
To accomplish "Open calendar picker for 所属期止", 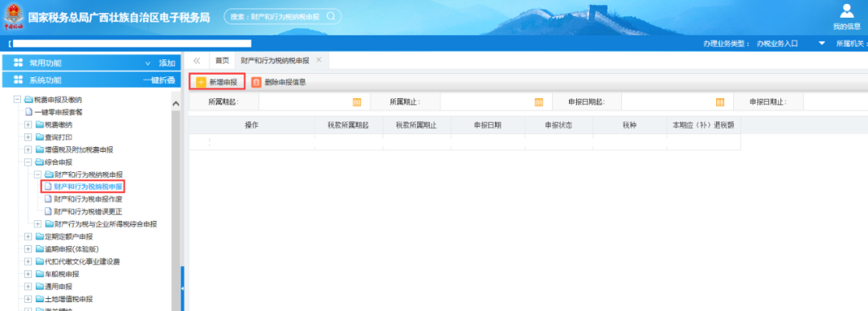I will coord(538,102).
